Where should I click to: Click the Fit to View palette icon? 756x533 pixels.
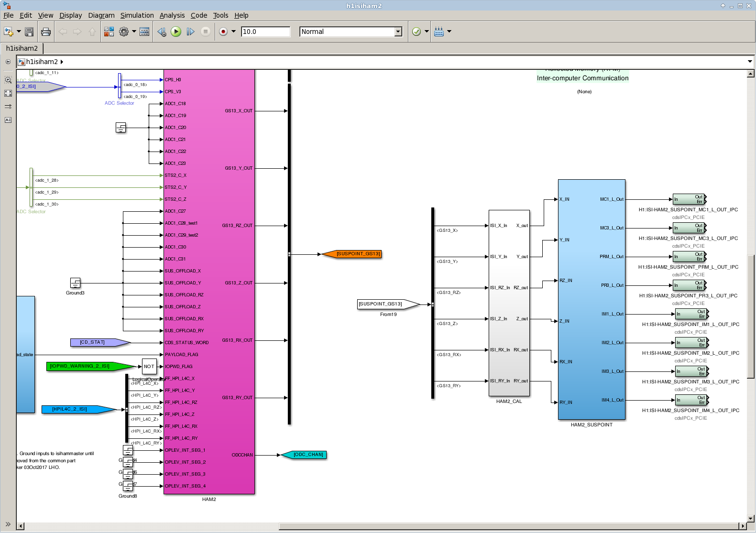(8, 93)
